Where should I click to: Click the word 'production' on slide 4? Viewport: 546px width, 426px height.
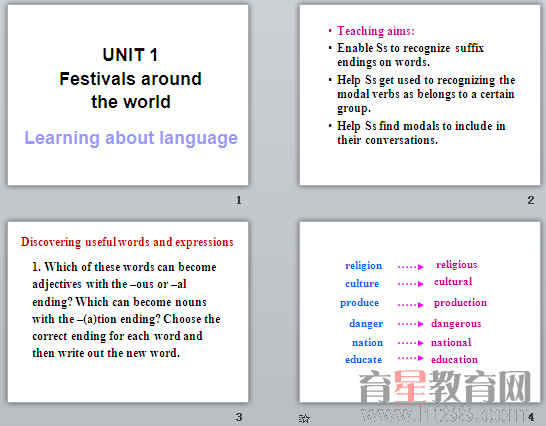[x=460, y=303]
